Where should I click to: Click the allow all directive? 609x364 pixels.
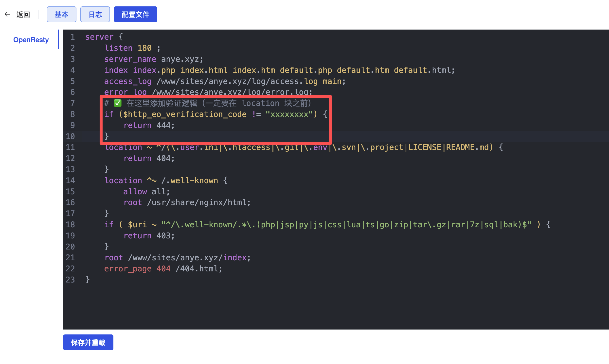[146, 192]
